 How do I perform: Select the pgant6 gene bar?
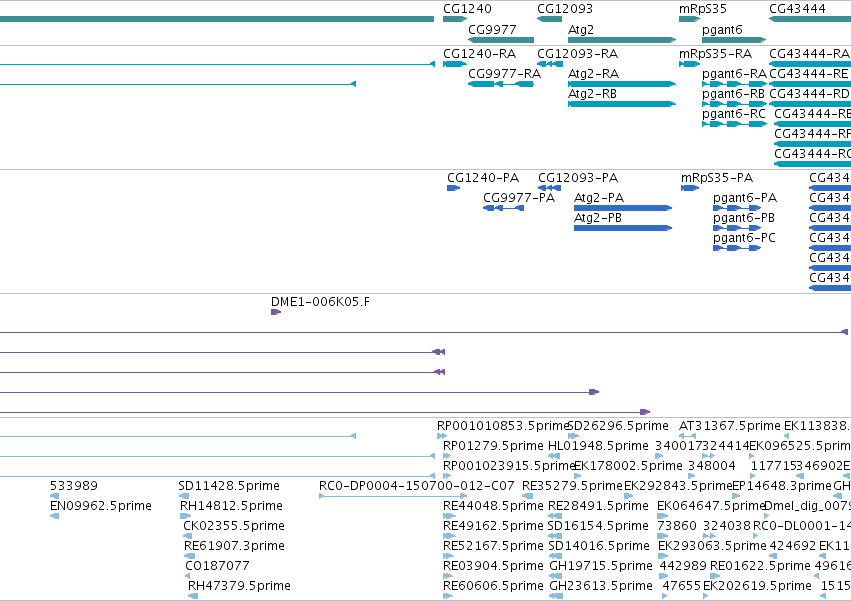734,40
